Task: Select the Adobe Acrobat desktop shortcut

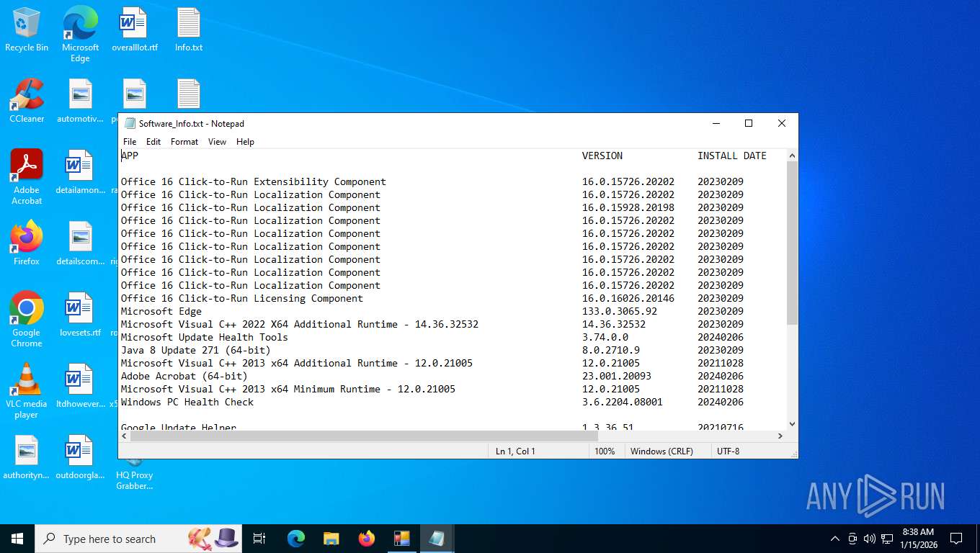Action: tap(27, 177)
